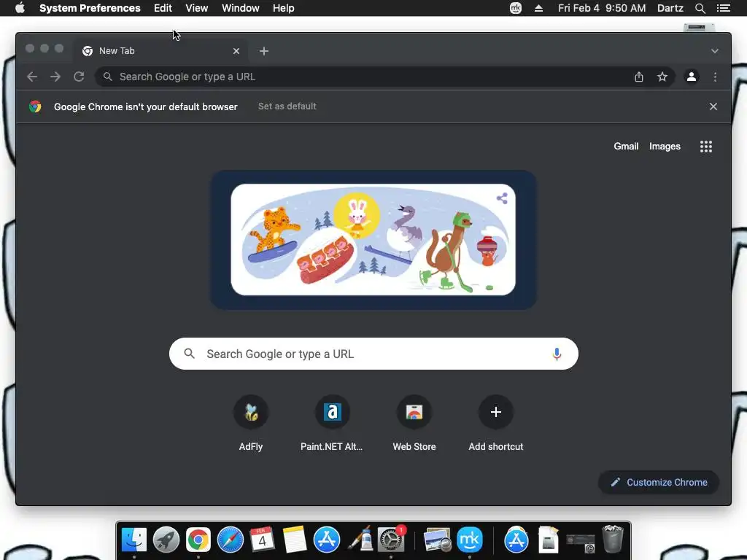This screenshot has height=560, width=747.
Task: Open Calendar from the dock
Action: tap(263, 540)
